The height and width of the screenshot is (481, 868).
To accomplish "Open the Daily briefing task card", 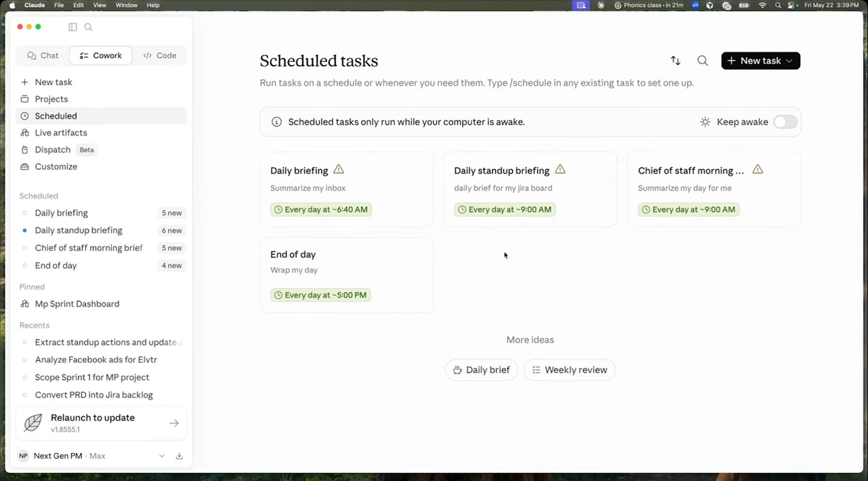I will point(346,190).
